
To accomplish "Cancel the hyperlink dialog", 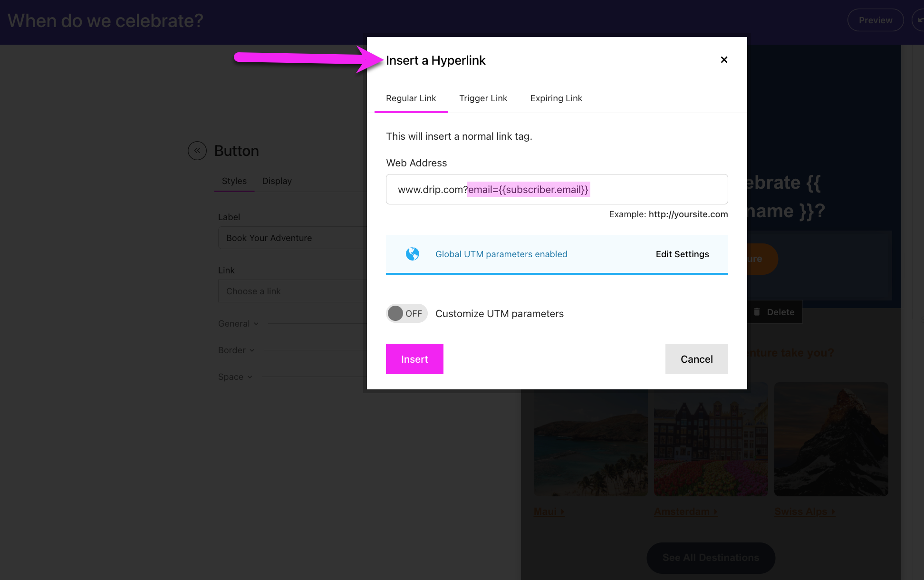I will coord(696,359).
